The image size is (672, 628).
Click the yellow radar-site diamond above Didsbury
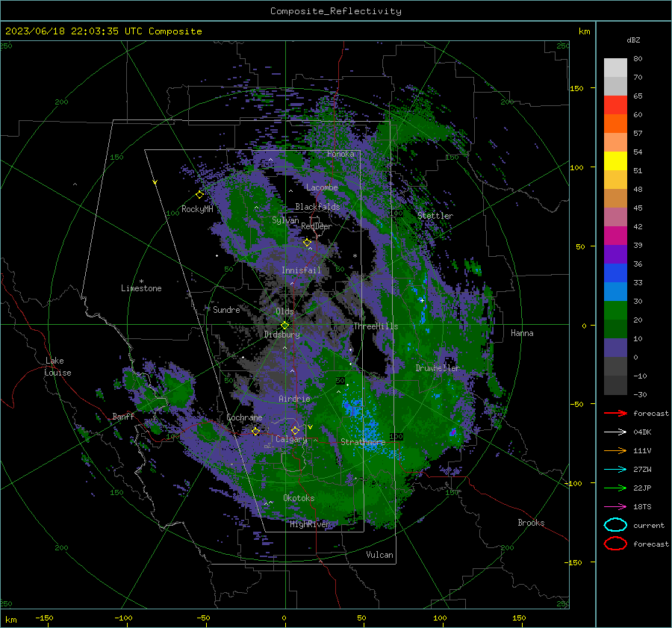(284, 326)
